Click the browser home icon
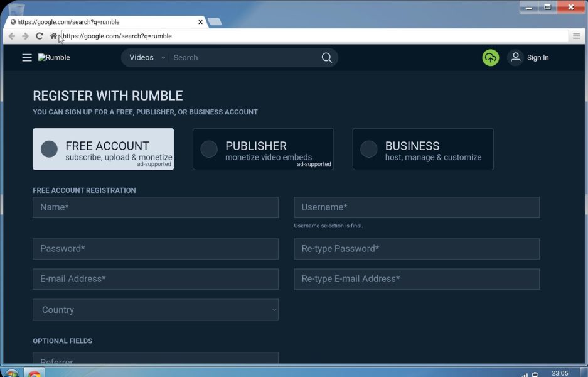The width and height of the screenshot is (588, 377). point(53,36)
